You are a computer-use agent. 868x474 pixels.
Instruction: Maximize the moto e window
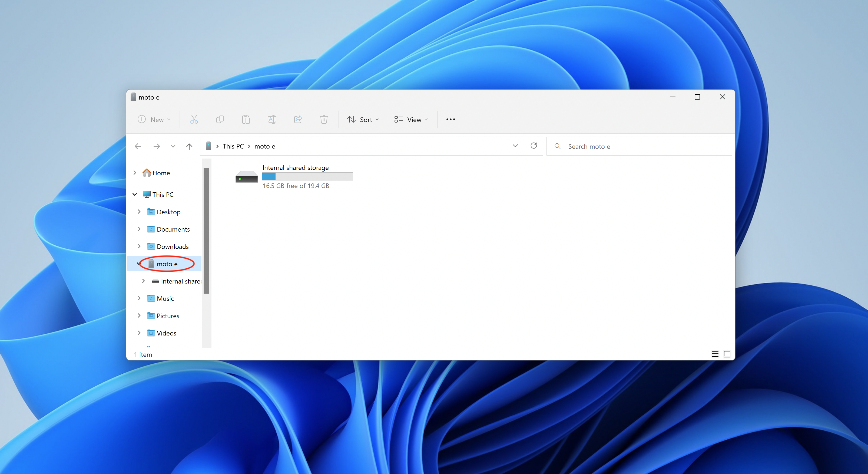click(x=697, y=97)
